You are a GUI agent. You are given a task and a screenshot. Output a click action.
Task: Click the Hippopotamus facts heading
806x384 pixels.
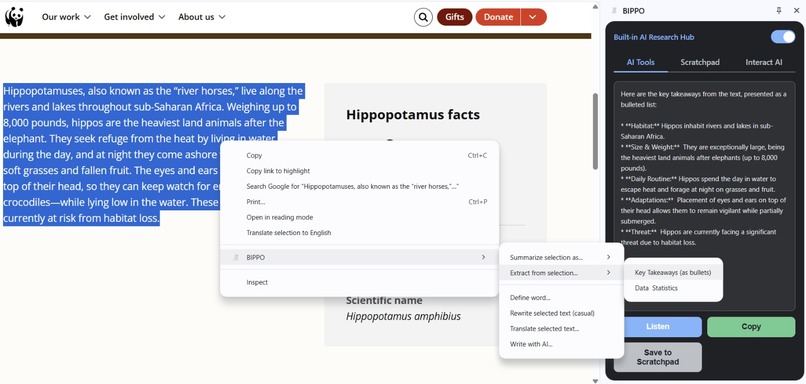pos(413,114)
